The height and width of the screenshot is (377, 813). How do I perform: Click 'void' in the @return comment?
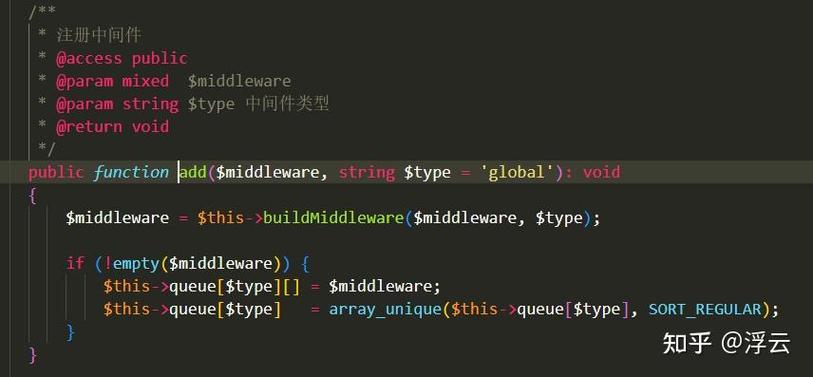(x=150, y=127)
